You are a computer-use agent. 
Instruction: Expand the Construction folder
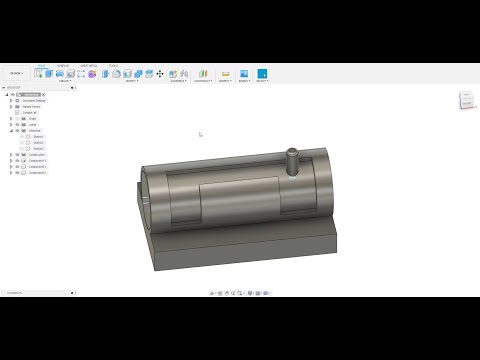click(x=11, y=155)
